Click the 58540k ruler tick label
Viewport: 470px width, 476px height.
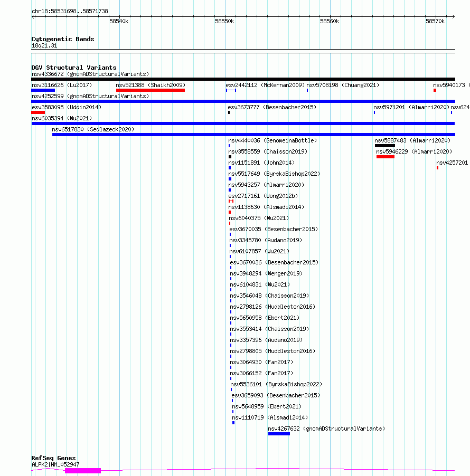(119, 21)
